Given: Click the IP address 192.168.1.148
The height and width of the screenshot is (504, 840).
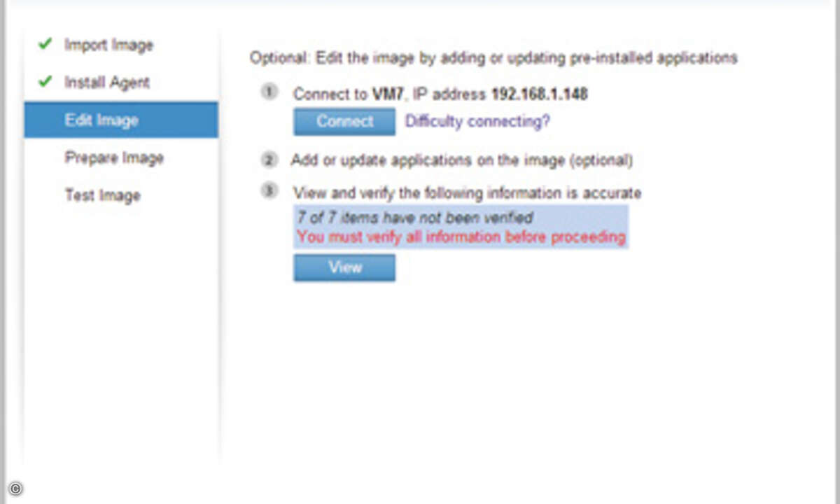Looking at the screenshot, I should 539,94.
